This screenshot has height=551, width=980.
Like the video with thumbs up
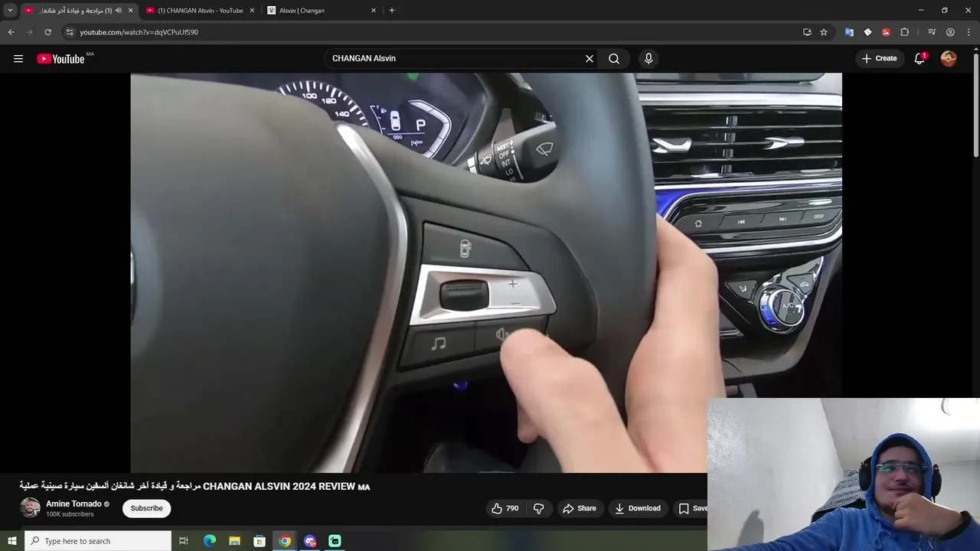505,508
